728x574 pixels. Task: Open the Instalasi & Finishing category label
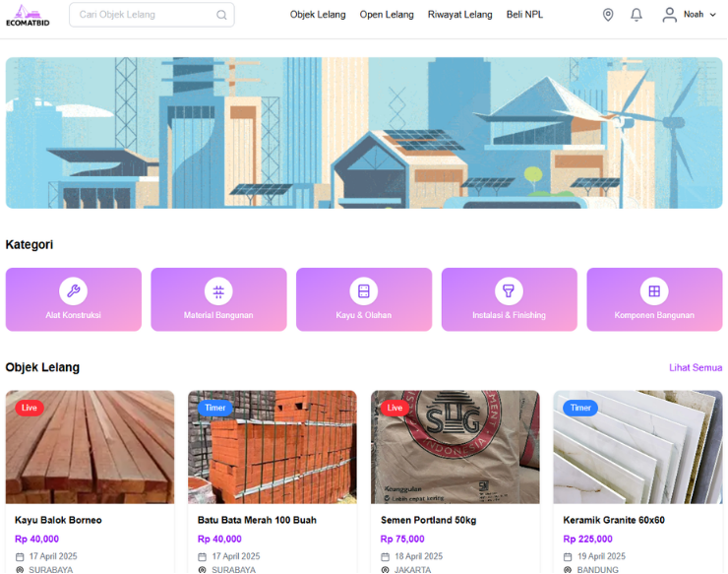[509, 315]
